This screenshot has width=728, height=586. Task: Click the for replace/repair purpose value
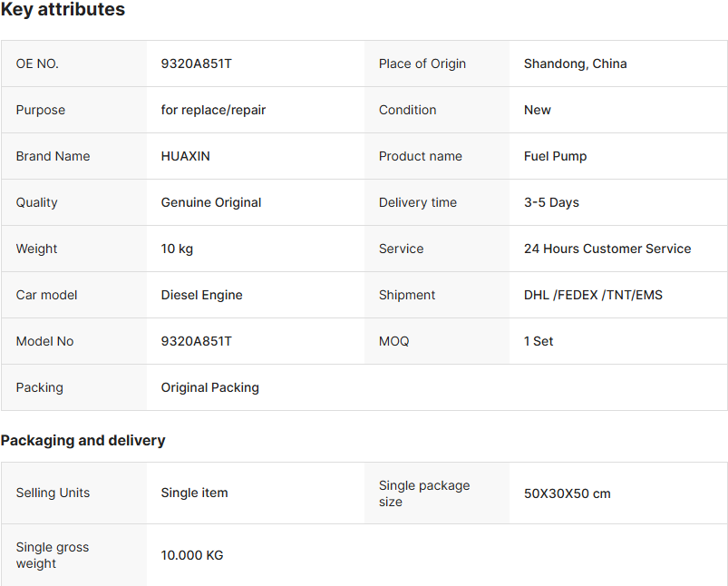click(213, 110)
